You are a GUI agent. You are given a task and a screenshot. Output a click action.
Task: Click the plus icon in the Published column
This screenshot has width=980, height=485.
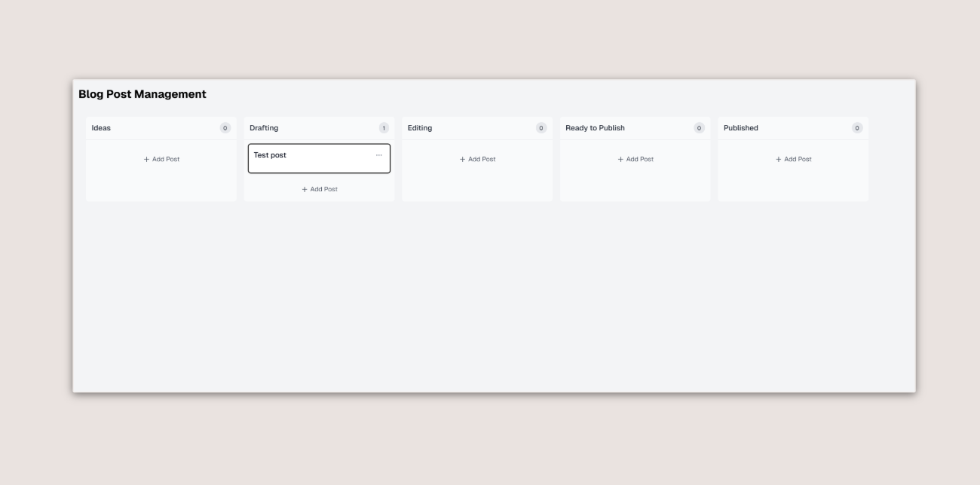[x=777, y=159]
